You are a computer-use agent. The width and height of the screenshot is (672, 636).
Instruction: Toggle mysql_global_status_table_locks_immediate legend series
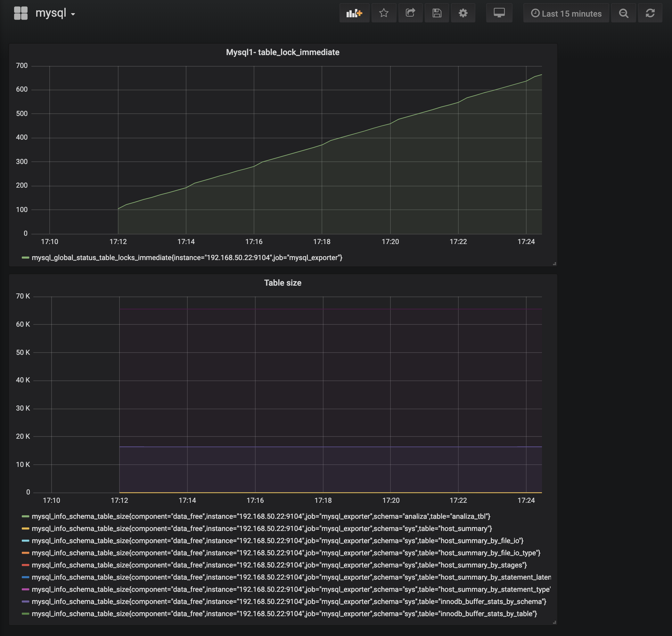pos(187,258)
